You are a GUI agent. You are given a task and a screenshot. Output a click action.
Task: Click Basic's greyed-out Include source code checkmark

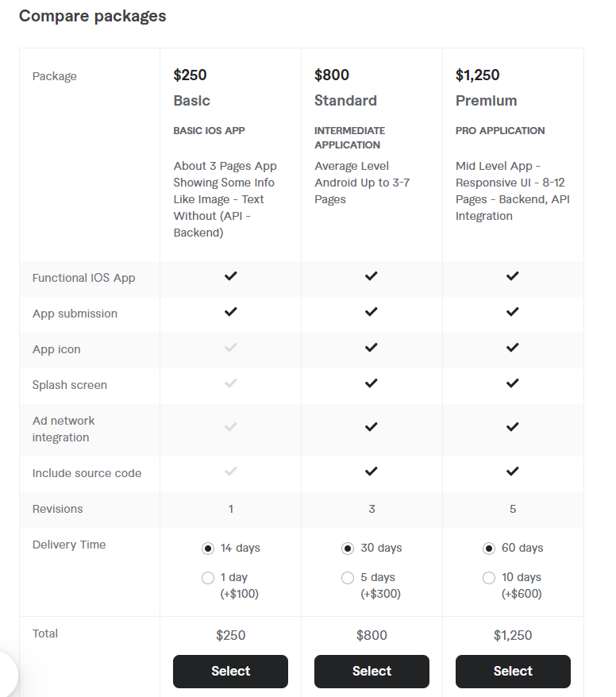231,471
